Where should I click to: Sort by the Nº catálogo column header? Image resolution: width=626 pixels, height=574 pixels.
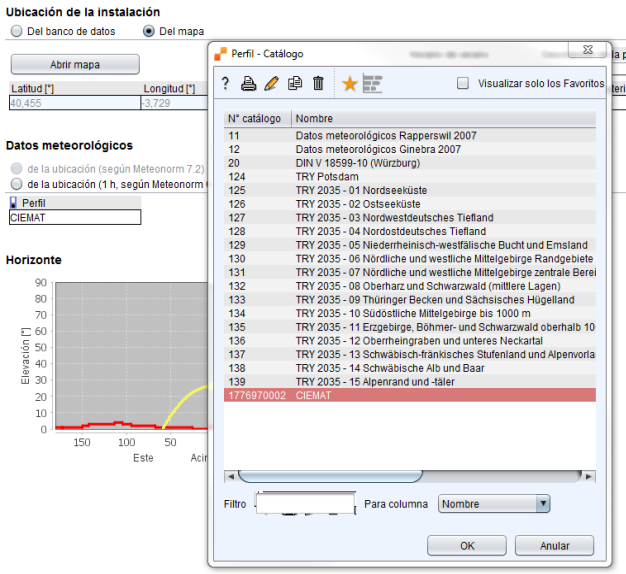[x=257, y=119]
